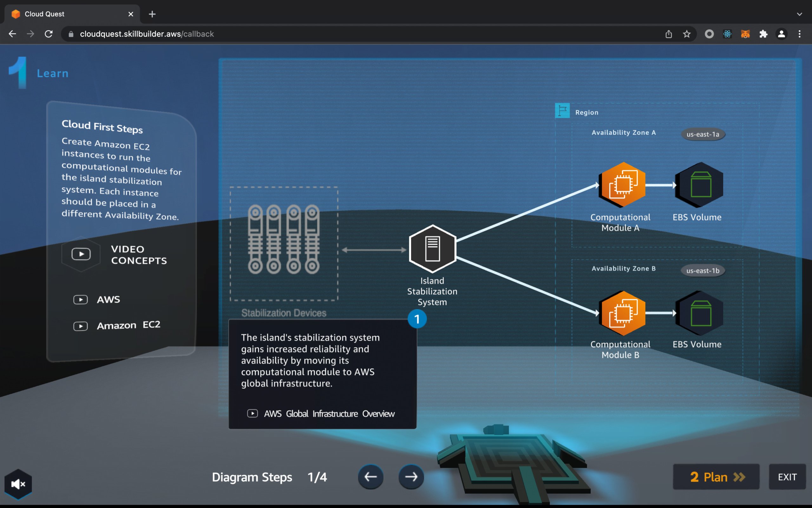Open a new browser tab

[152, 14]
